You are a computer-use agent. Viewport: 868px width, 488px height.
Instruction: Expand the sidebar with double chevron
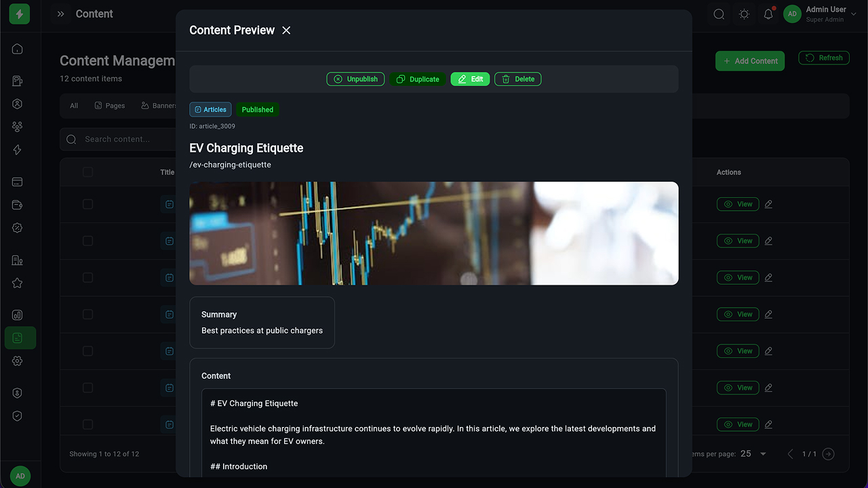[60, 14]
